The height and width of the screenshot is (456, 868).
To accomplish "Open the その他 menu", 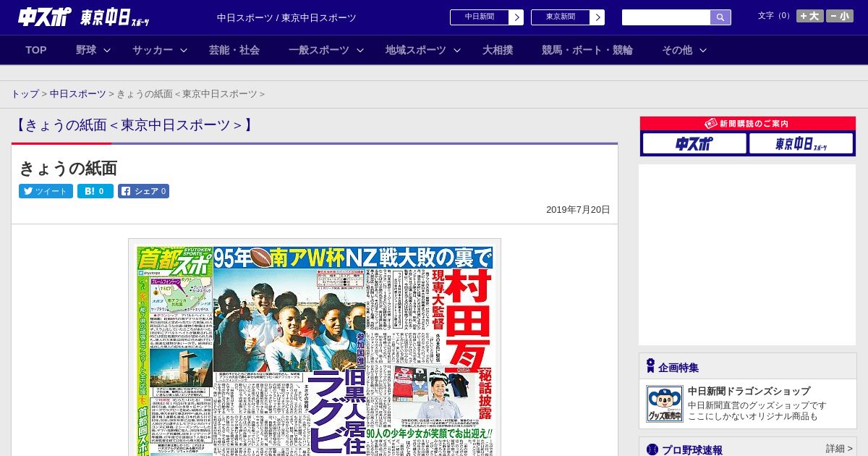I will pyautogui.click(x=677, y=50).
